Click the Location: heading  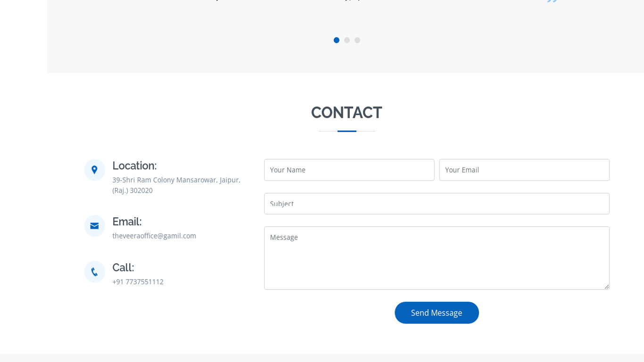(134, 166)
